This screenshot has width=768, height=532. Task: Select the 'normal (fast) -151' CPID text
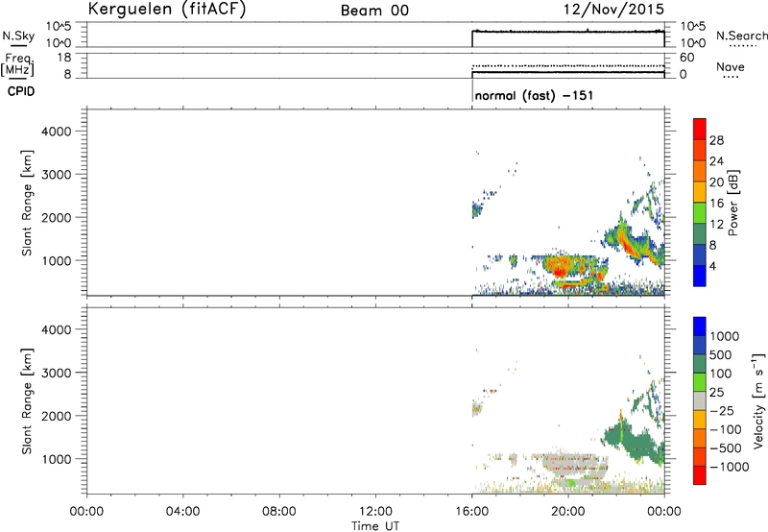pos(534,95)
